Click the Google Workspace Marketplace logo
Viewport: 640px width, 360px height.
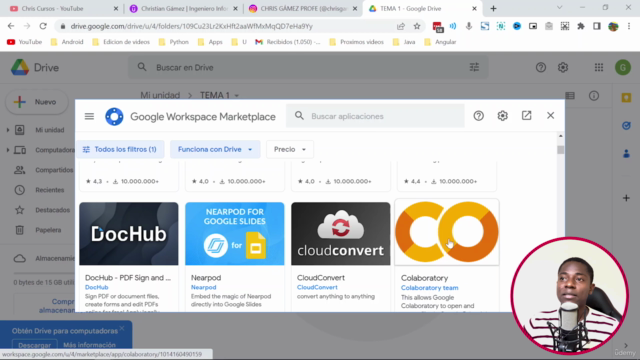click(x=114, y=117)
